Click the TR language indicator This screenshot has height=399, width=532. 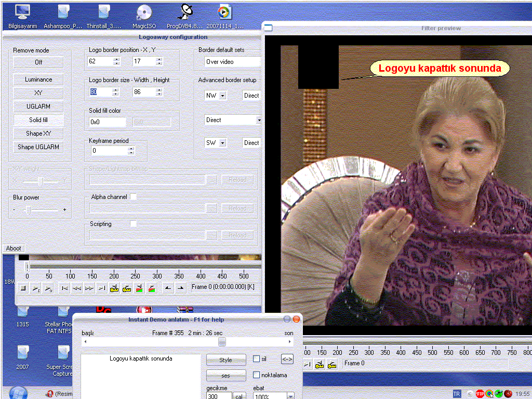(x=457, y=394)
